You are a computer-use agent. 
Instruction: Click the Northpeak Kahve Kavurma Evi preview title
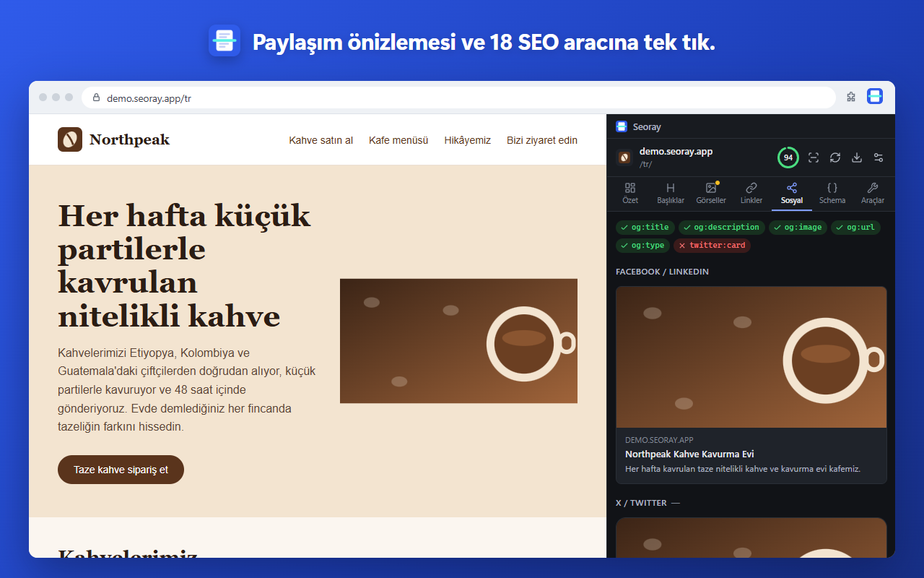pyautogui.click(x=689, y=454)
